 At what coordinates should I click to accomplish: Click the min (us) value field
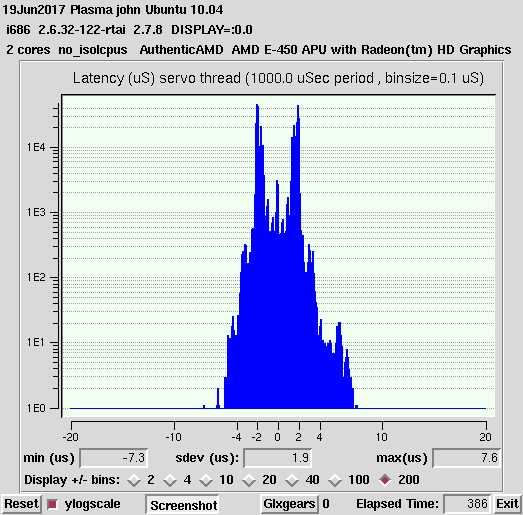click(114, 458)
